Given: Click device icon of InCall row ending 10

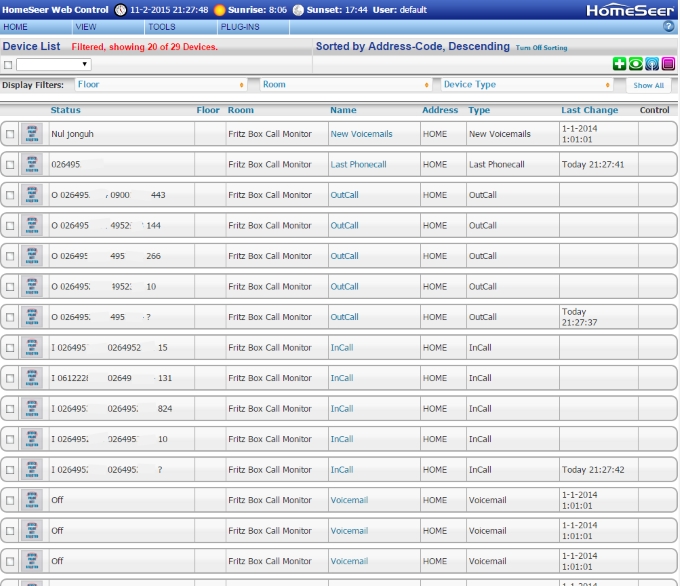Looking at the screenshot, I should click(x=32, y=439).
